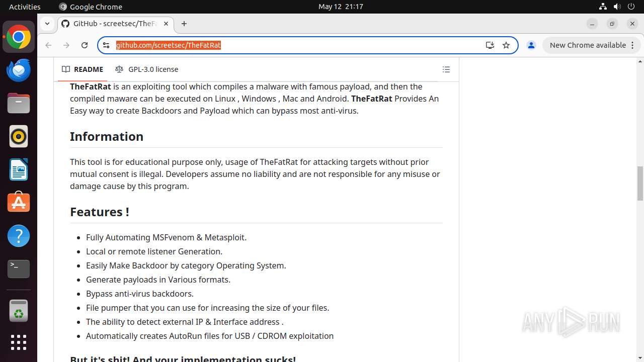Click 'Easily Make Backdoor by category' bullet
This screenshot has width=644, height=362.
186,265
